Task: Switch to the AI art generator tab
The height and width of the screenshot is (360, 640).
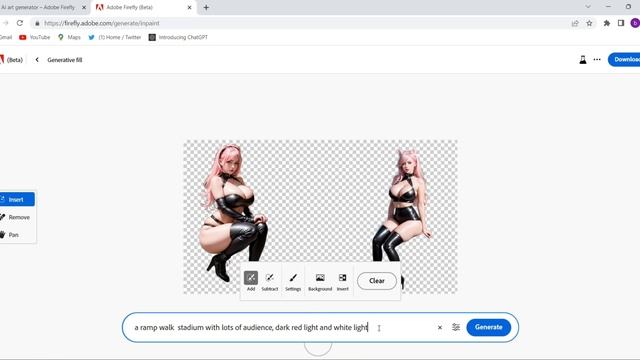Action: [39, 7]
